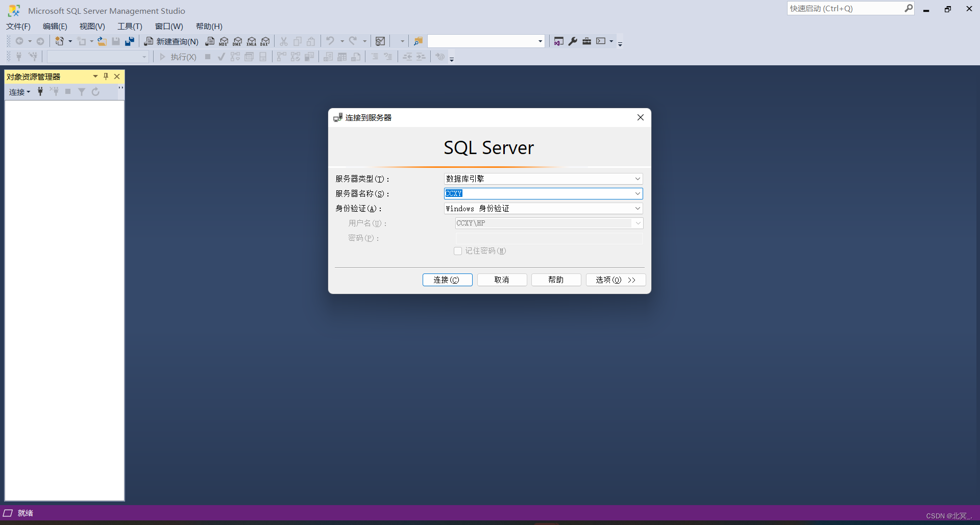Open the 工具(T) menu
The height and width of the screenshot is (525, 980).
[x=130, y=27]
